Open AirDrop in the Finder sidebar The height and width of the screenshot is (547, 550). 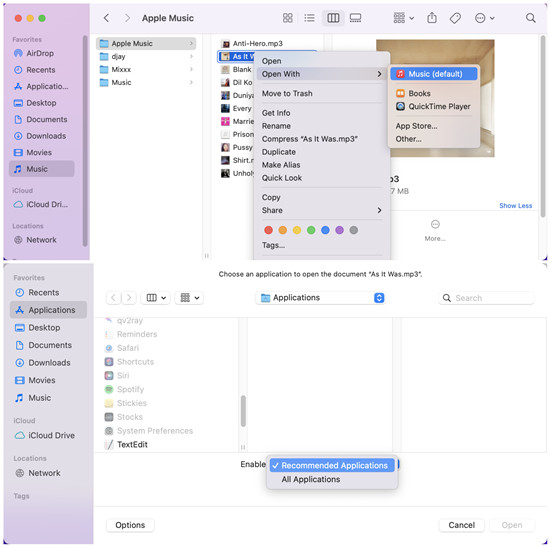(40, 53)
